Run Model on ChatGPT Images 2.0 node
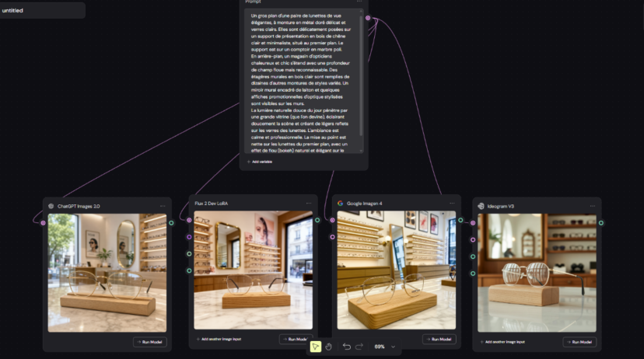 tap(150, 342)
